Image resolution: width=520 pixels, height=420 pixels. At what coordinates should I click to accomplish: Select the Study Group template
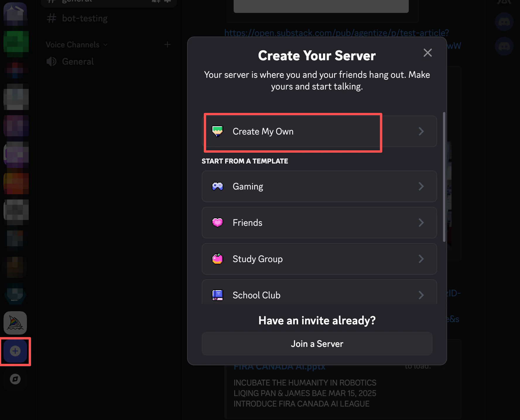319,259
